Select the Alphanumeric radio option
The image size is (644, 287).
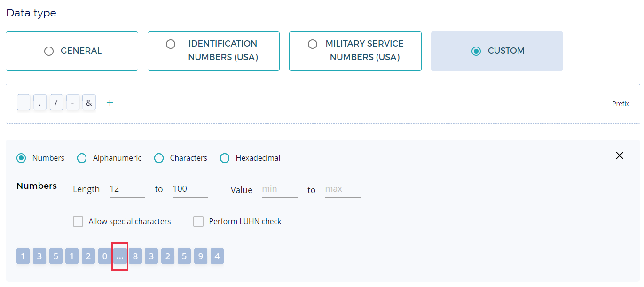pos(82,158)
